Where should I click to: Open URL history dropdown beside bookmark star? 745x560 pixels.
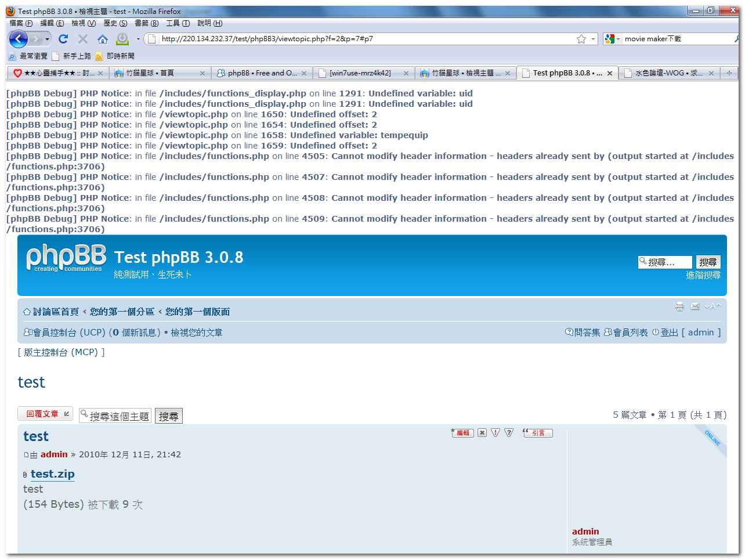pyautogui.click(x=594, y=39)
